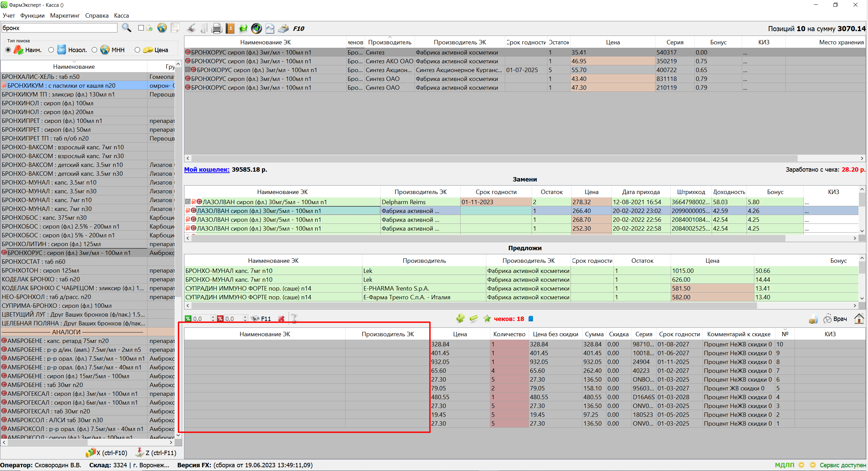Open the Маркетинг menu
Image resolution: width=868 pixels, height=471 pixels.
coord(65,16)
